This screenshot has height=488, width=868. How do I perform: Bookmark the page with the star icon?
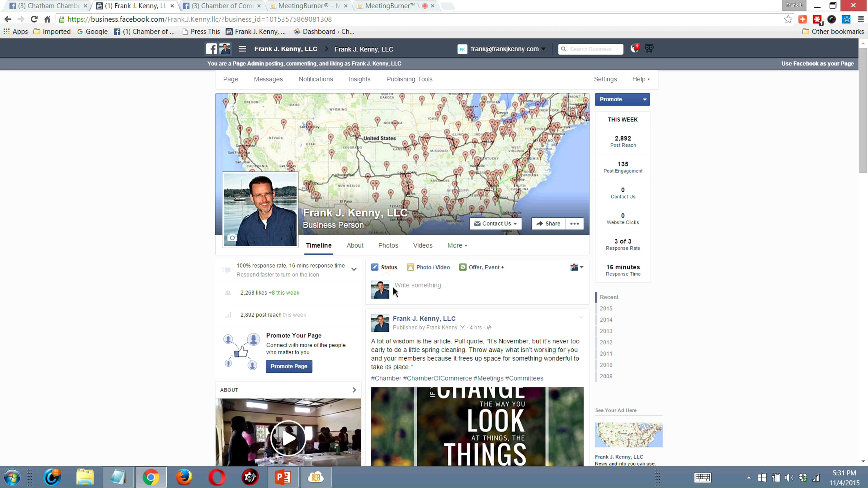[x=788, y=20]
